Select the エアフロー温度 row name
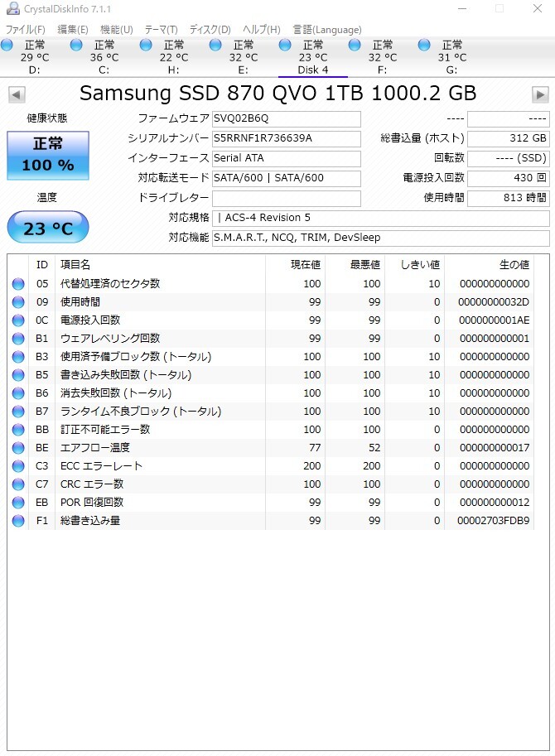 coord(95,448)
